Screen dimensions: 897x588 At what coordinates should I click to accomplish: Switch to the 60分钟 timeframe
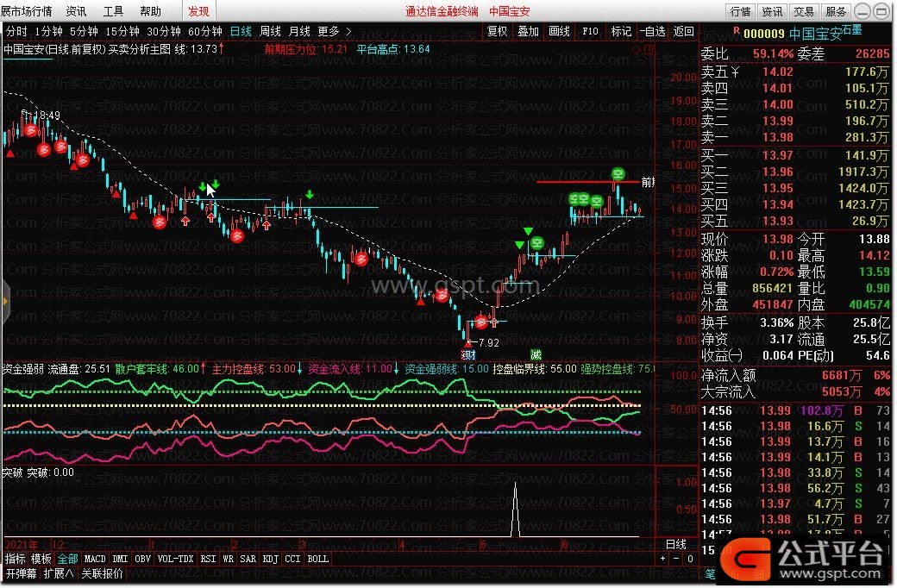[204, 31]
